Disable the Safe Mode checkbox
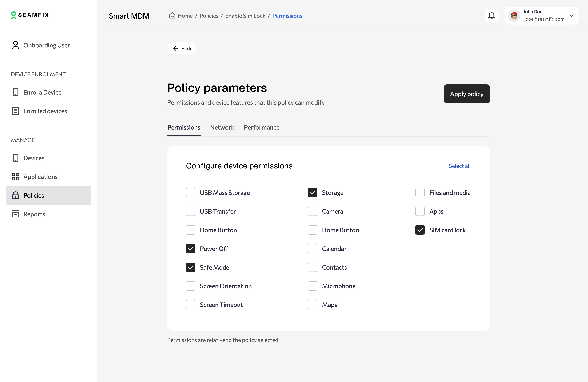 (190, 267)
